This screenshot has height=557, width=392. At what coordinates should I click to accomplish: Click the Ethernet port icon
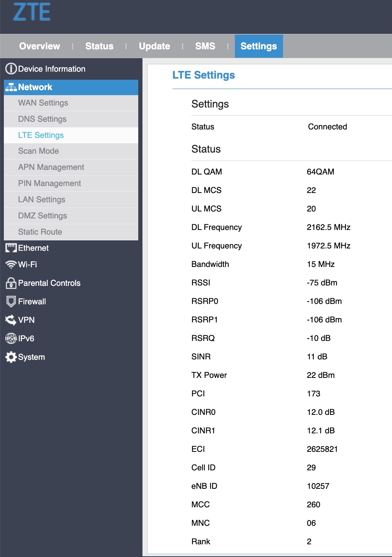pos(11,248)
